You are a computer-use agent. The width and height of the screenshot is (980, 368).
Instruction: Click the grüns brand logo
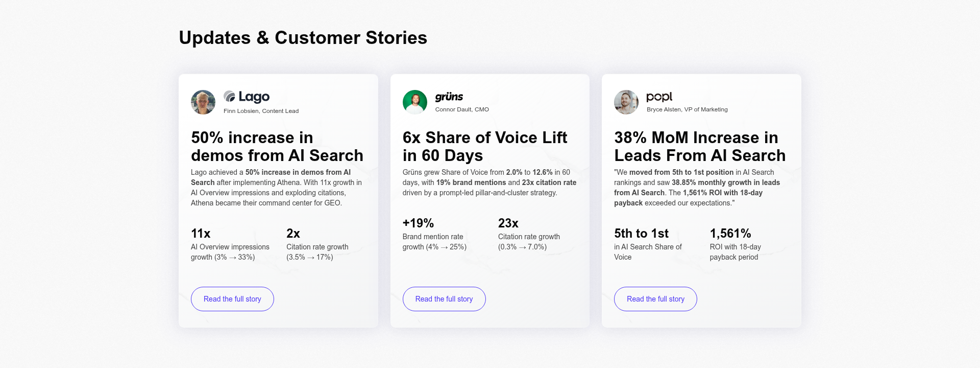pyautogui.click(x=449, y=97)
